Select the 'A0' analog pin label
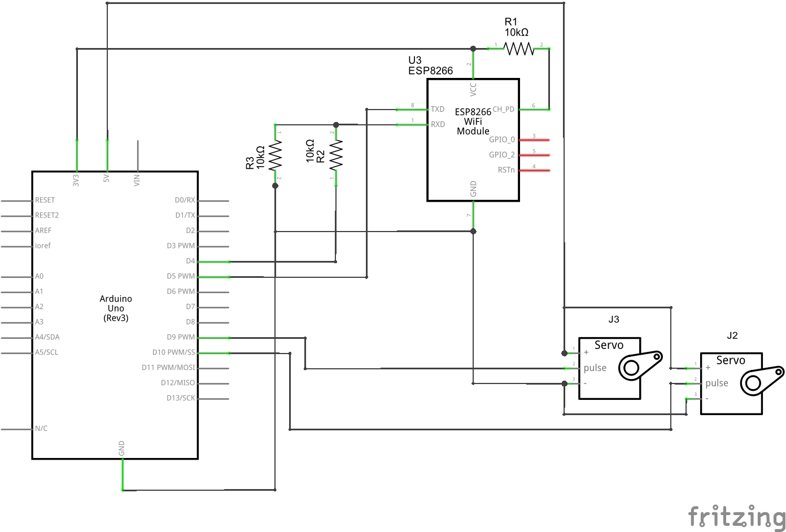The image size is (786, 532). (39, 277)
